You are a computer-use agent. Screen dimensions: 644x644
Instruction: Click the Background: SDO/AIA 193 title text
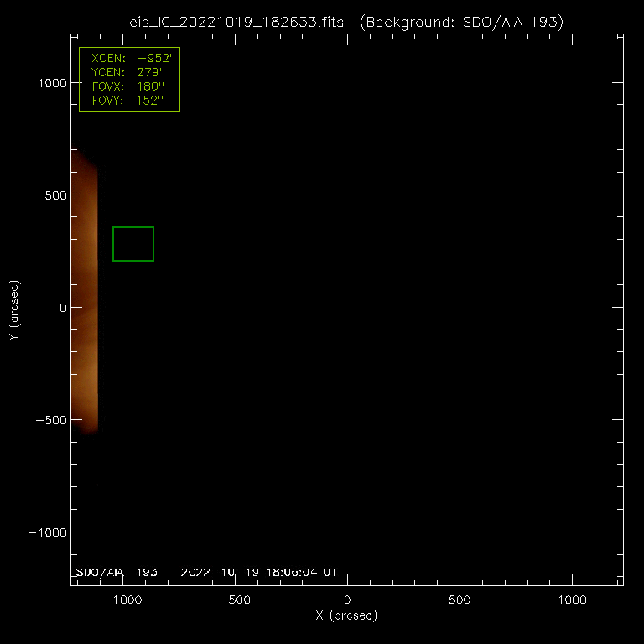[x=462, y=22]
